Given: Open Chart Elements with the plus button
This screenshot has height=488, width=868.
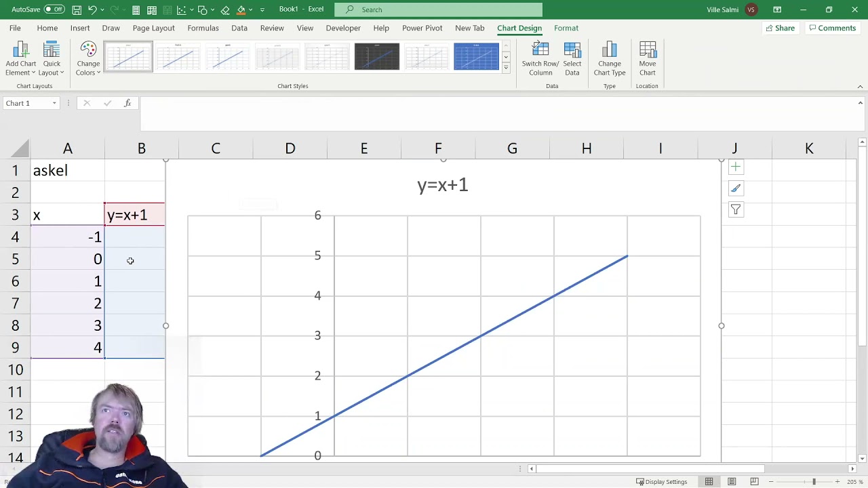Looking at the screenshot, I should click(x=736, y=167).
